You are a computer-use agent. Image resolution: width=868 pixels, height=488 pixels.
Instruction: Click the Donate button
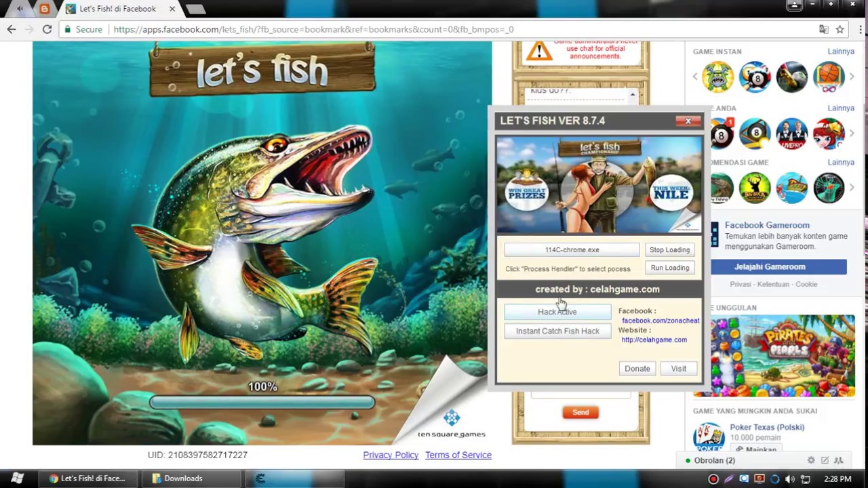tap(637, 368)
